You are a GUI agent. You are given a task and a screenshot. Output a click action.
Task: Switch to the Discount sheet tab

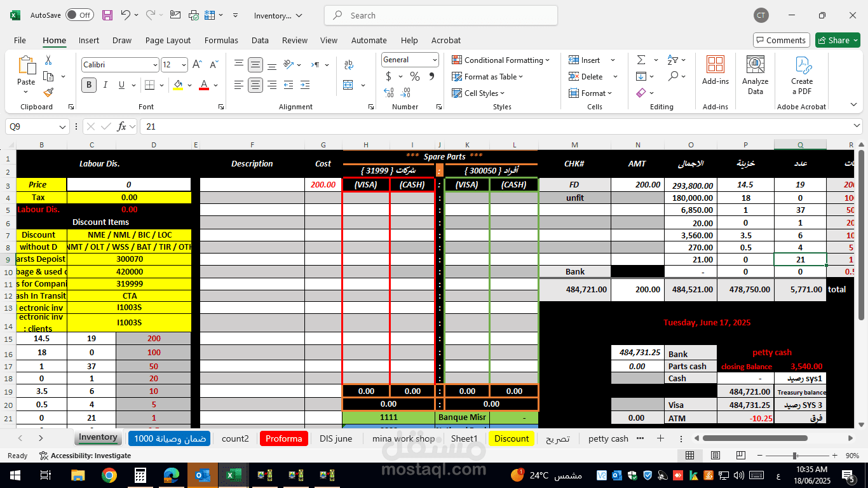512,438
